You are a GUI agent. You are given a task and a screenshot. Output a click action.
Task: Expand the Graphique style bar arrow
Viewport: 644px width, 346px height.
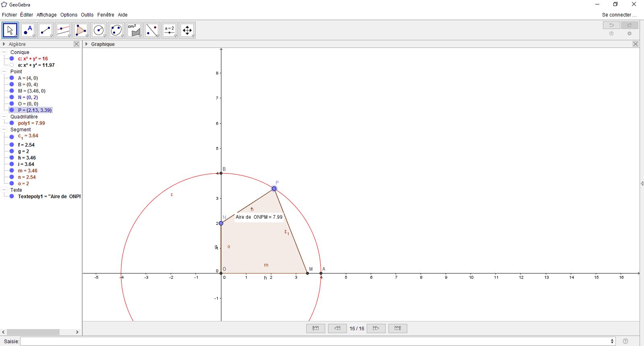click(87, 44)
